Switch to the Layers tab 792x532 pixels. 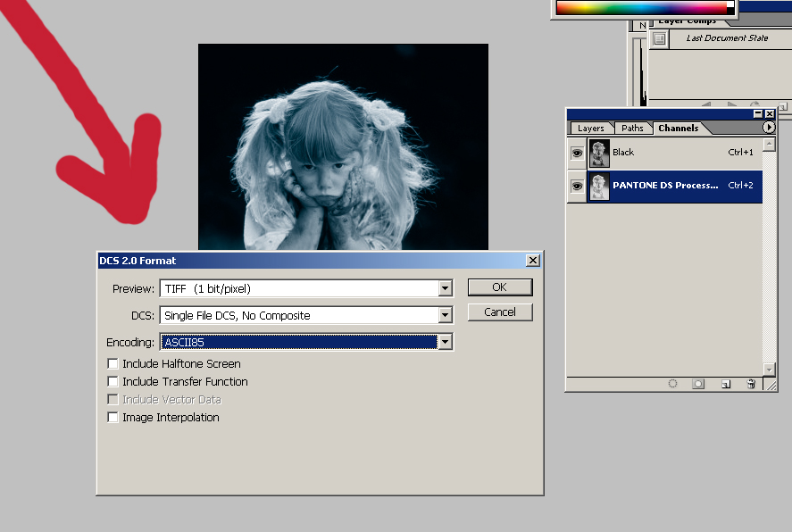[x=590, y=129]
